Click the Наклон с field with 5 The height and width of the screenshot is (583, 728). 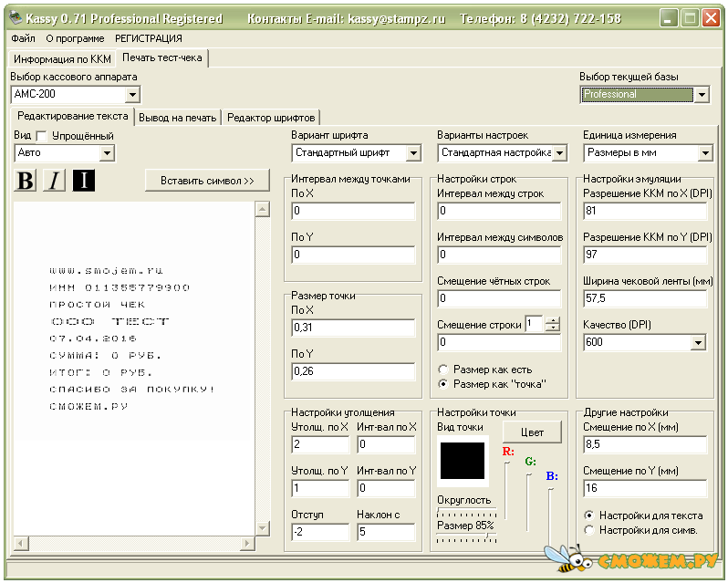coord(386,532)
